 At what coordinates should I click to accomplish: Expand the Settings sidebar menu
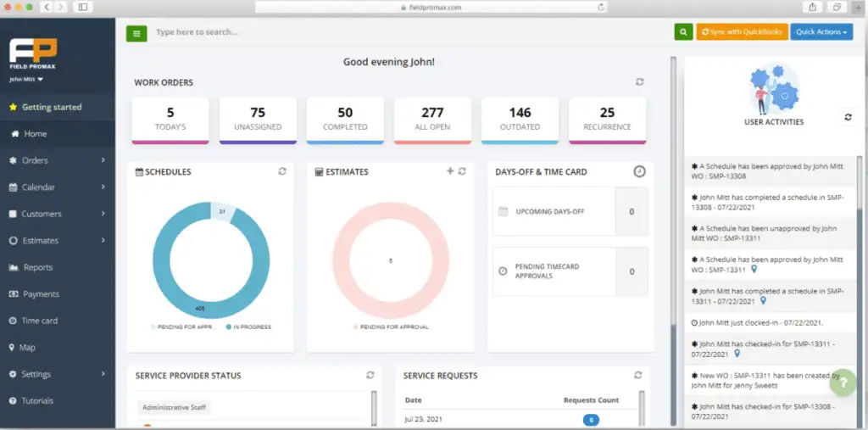pos(58,374)
